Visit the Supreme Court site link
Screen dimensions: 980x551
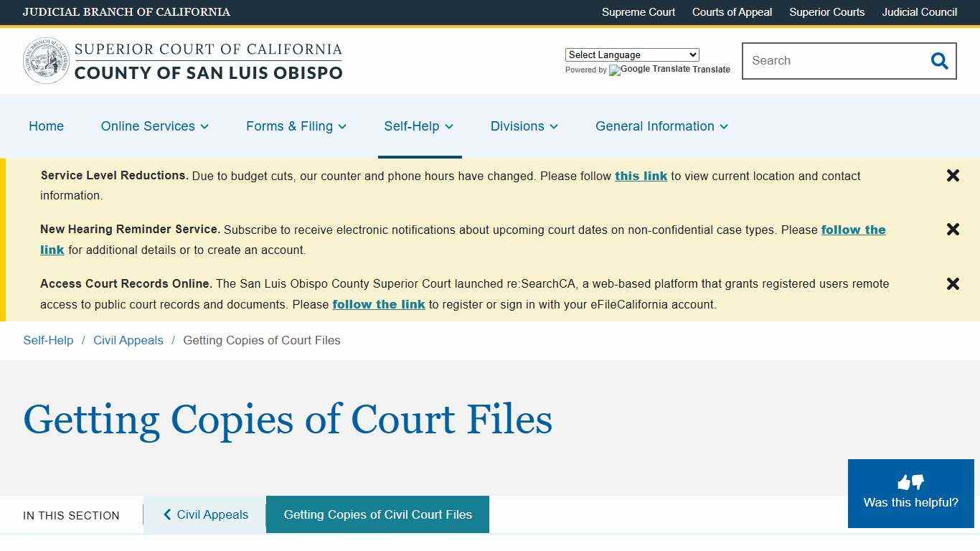click(638, 12)
